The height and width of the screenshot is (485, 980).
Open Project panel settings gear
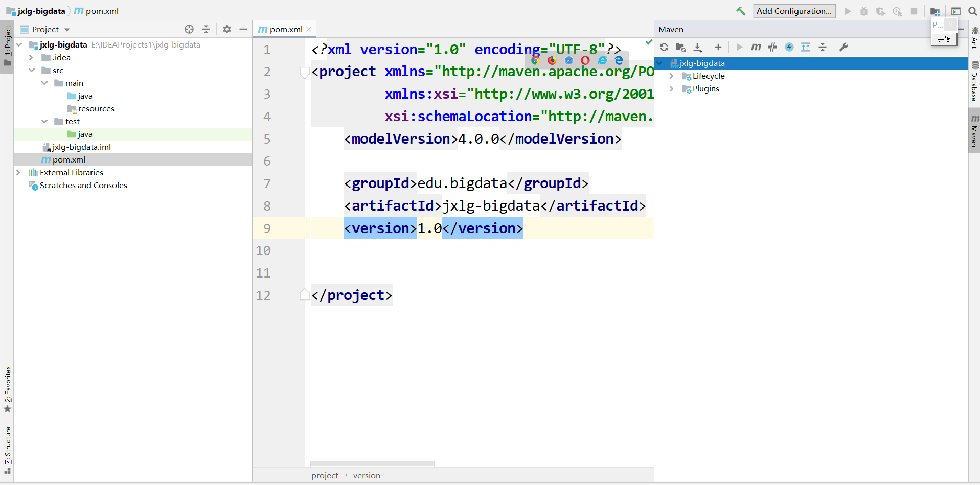tap(227, 30)
